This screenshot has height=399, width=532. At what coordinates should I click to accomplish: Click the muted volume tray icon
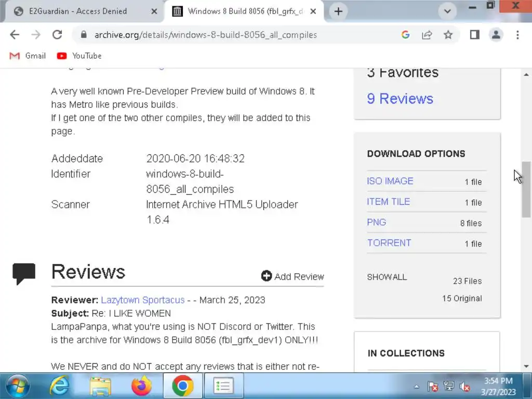(464, 387)
